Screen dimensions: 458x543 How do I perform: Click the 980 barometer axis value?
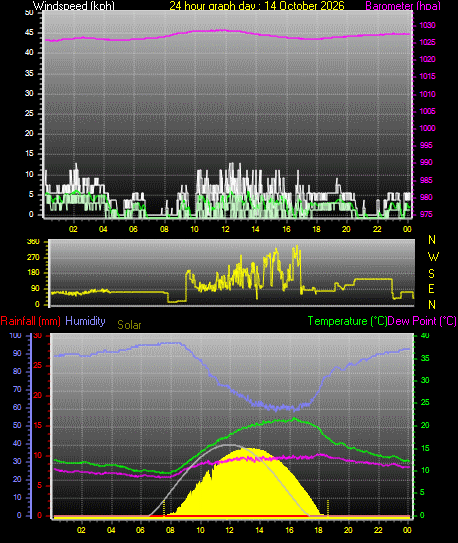(426, 197)
